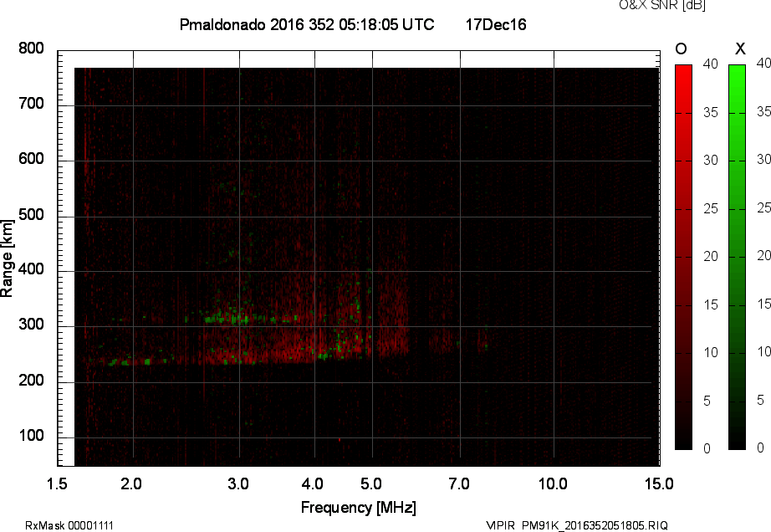Click the 15.0 tick on frequency axis
The height and width of the screenshot is (532, 771).
pos(658,483)
